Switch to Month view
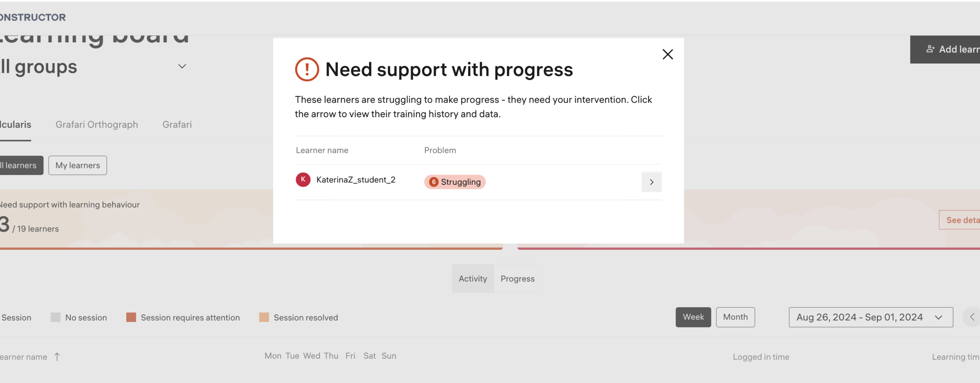The width and height of the screenshot is (980, 383). click(735, 317)
